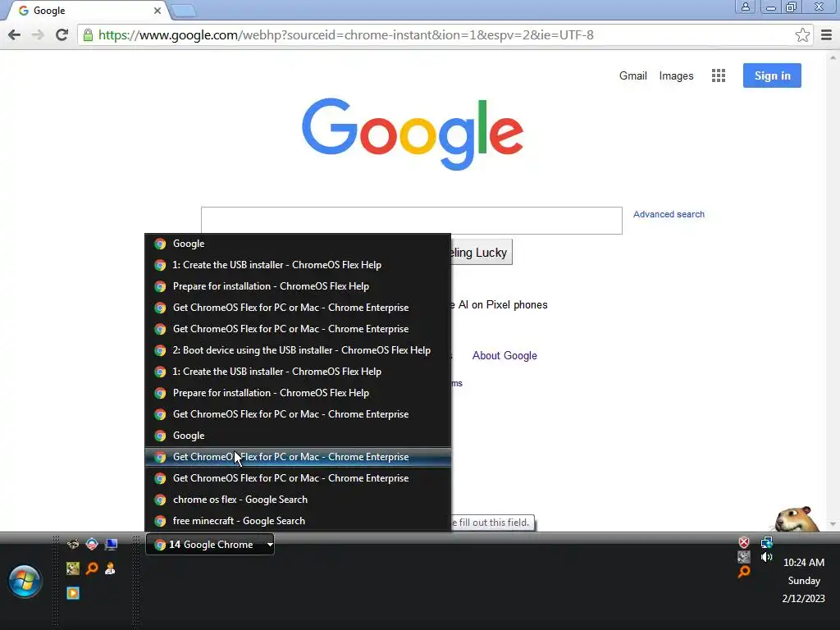Go back using the browser Back arrow
This screenshot has height=630, width=840.
pyautogui.click(x=15, y=35)
